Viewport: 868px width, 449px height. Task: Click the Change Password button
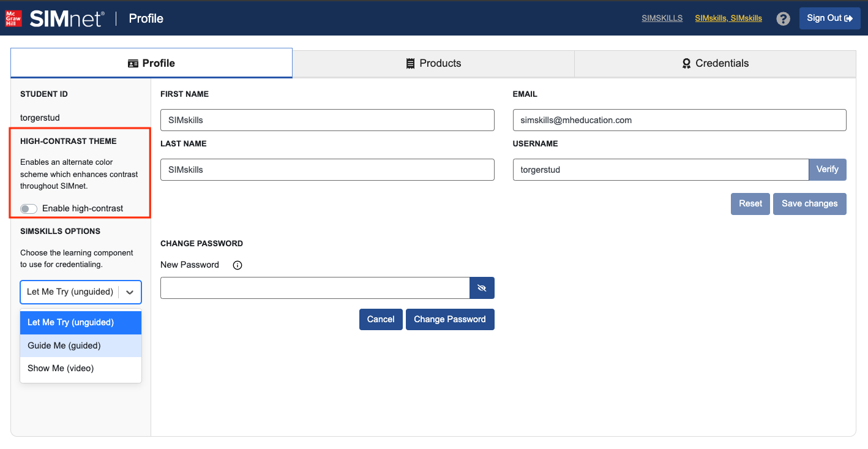[449, 319]
